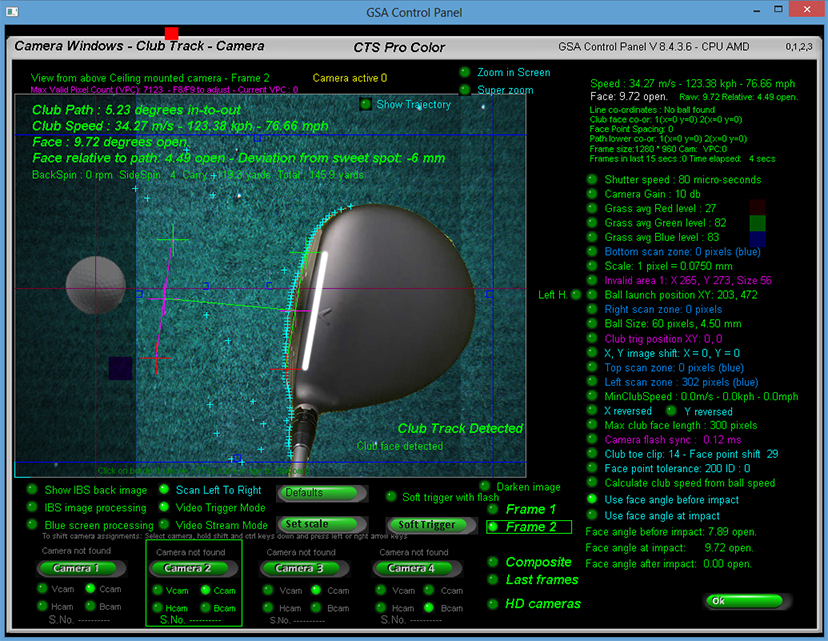
Task: Select the Ball Size option
Action: tap(592, 324)
